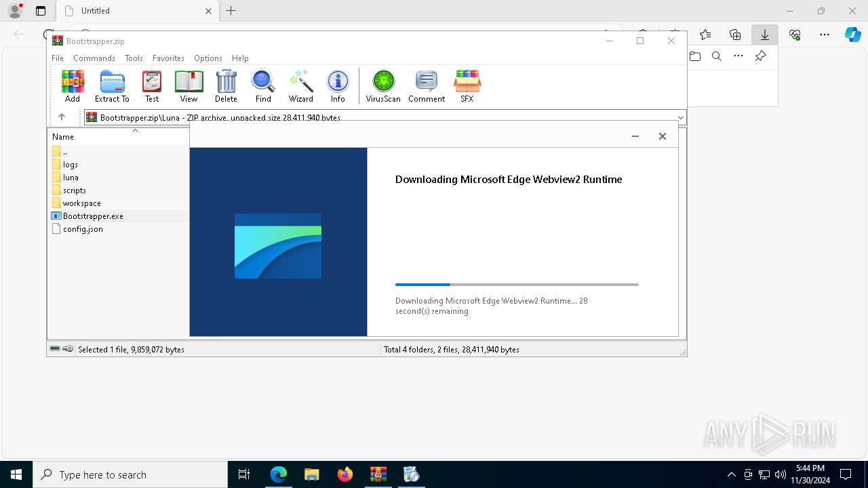Run VirusScan on the archive

[383, 86]
